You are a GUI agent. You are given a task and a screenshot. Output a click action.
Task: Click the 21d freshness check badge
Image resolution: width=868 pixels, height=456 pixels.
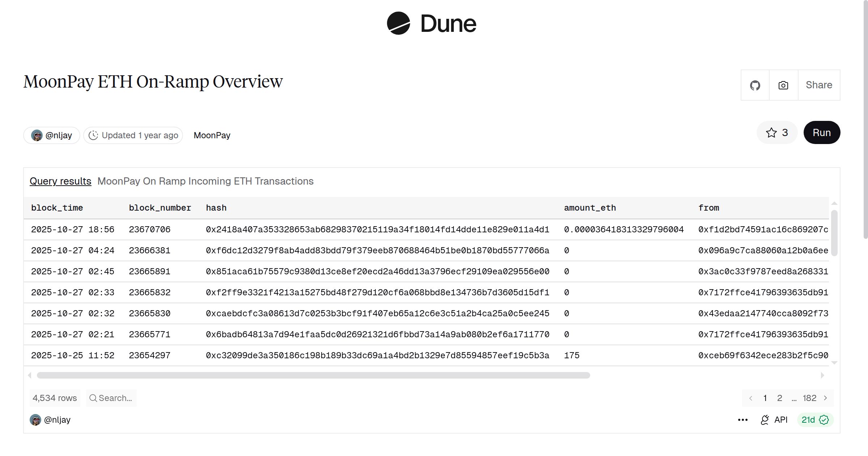pos(815,420)
